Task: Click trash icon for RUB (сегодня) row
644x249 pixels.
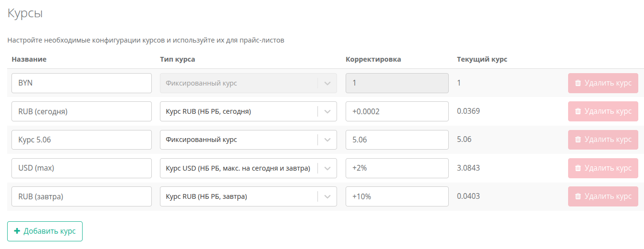Action: point(578,111)
